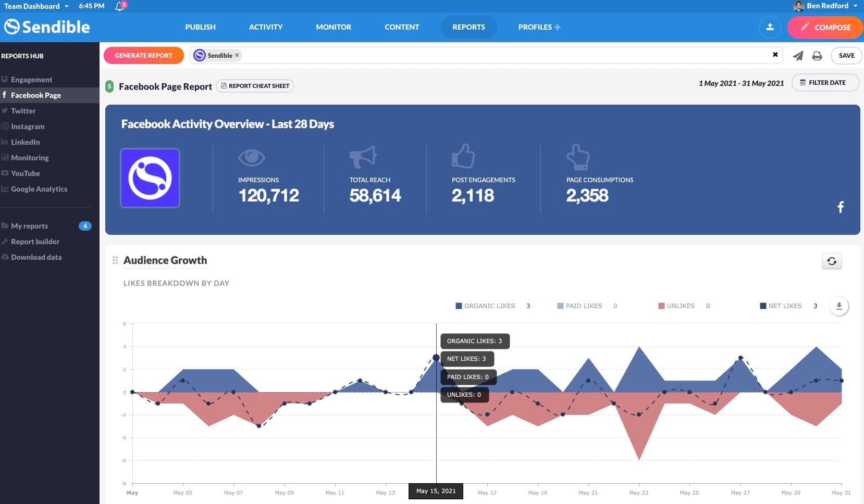
Task: Click the Compose button
Action: tap(825, 28)
